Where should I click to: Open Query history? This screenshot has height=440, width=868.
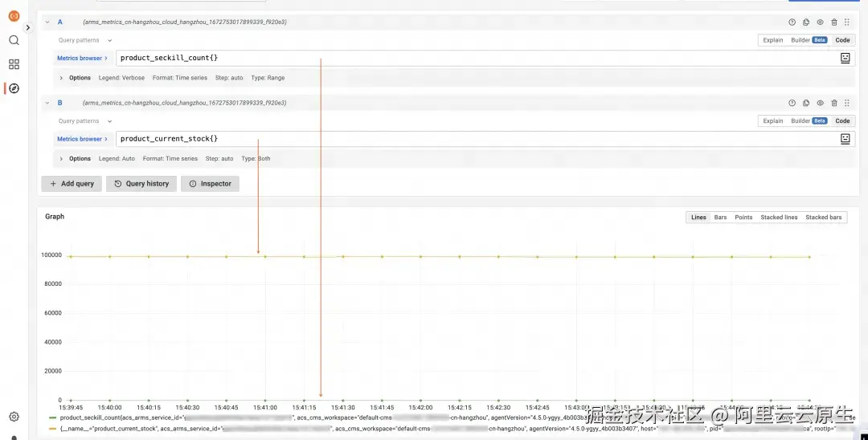click(141, 184)
